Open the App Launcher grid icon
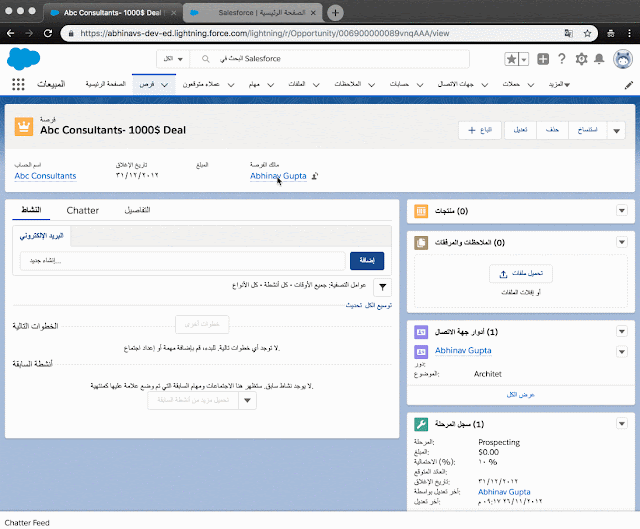Viewport: 640px width, 529px height. [18, 84]
